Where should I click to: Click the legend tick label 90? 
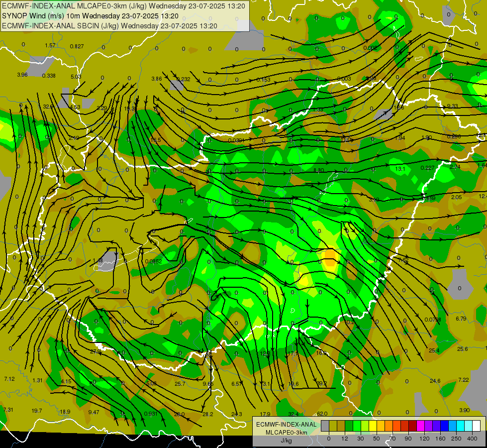[408, 439]
